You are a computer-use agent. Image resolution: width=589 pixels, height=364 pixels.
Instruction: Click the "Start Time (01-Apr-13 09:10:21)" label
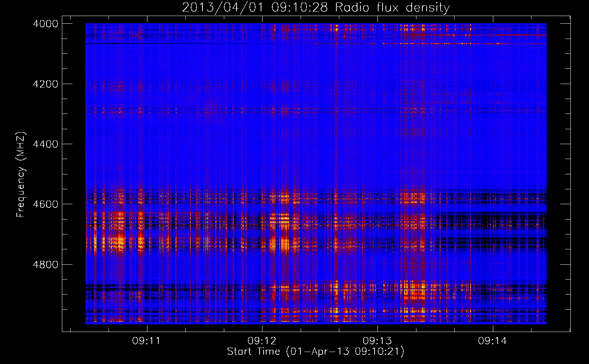[316, 352]
